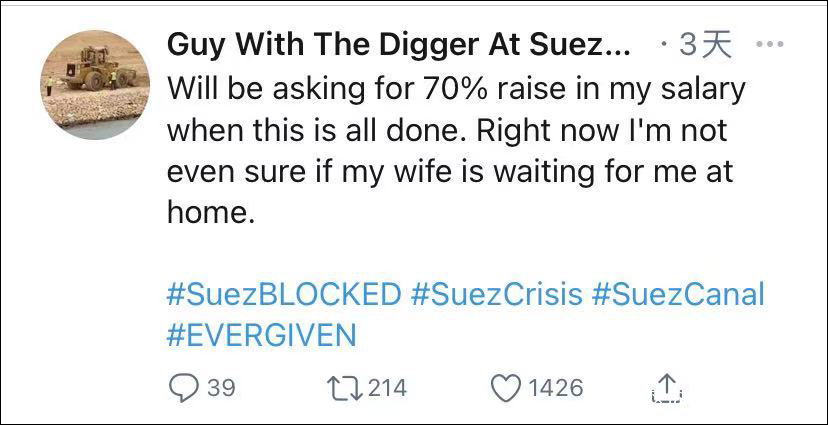Screen dimensions: 828x425
Task: Open the Guy With The Digger profile name
Action: click(398, 44)
